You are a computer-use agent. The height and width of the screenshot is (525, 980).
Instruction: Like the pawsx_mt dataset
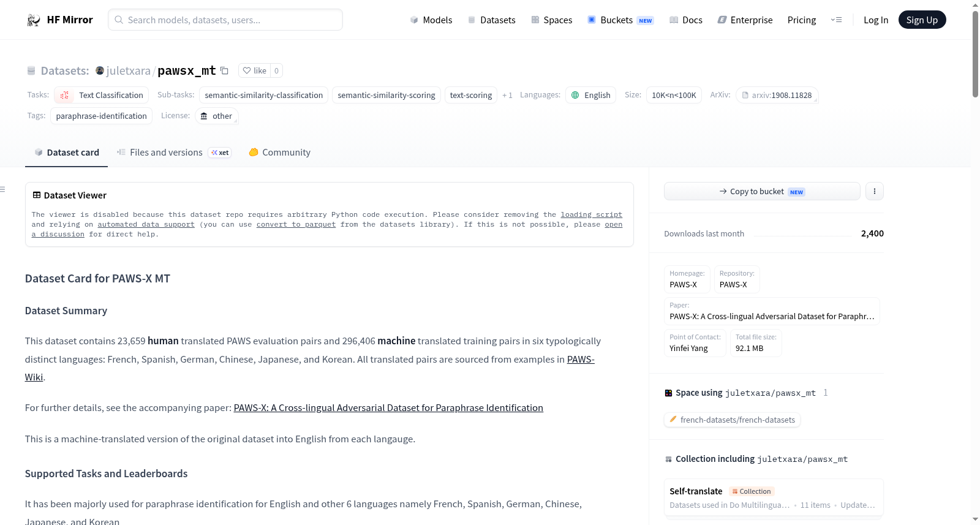click(254, 70)
